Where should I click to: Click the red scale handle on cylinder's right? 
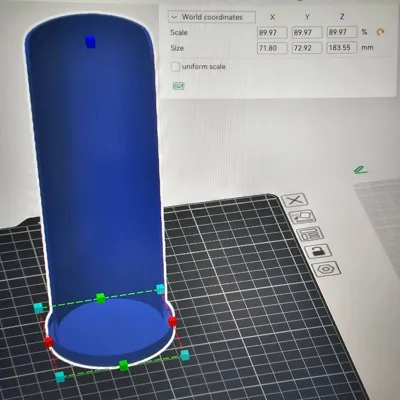(x=172, y=322)
